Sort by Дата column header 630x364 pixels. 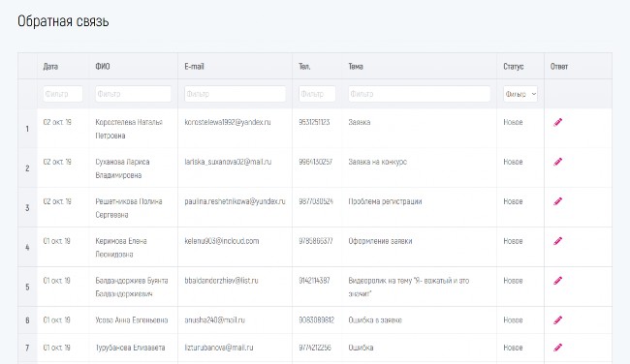point(50,67)
